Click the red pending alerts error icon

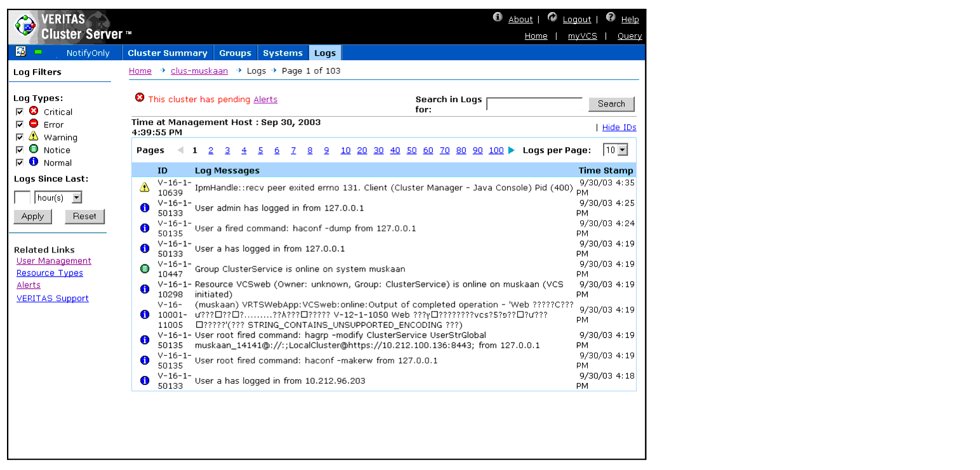[140, 98]
